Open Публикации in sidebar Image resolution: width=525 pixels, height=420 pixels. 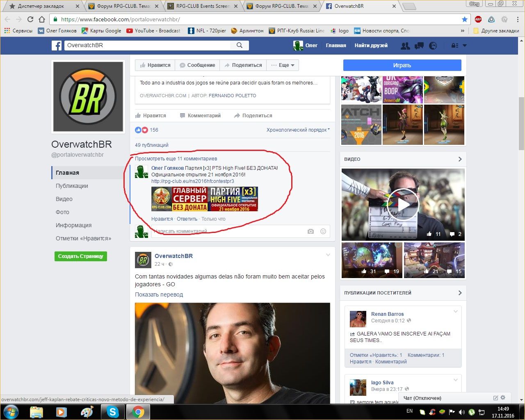click(x=72, y=186)
